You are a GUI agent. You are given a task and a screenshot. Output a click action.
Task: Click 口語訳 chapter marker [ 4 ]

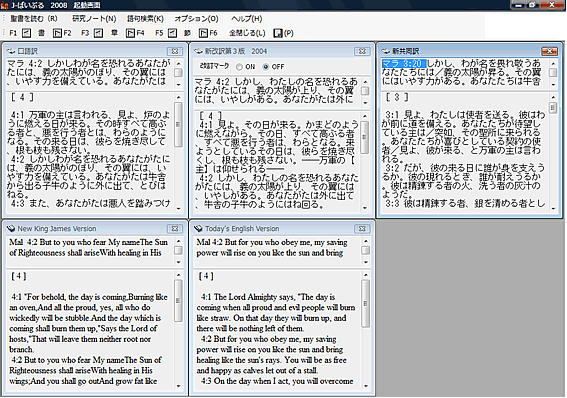(x=22, y=97)
